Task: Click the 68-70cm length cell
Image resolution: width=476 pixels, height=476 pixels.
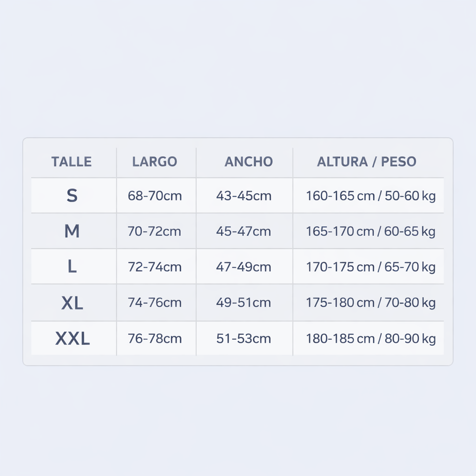Action: 155,196
